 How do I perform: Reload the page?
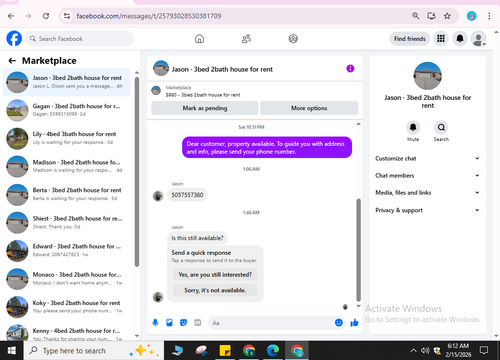(46, 16)
